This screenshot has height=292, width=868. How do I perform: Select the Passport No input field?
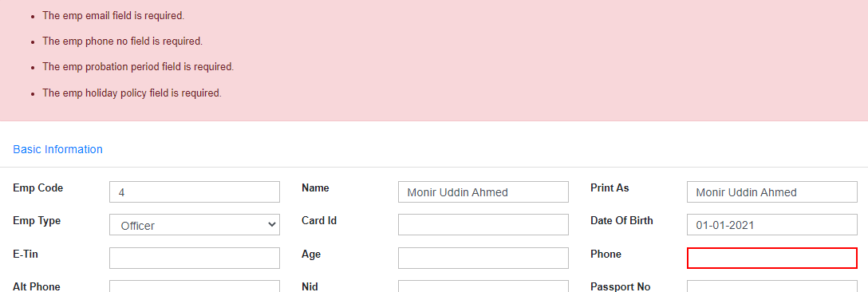coord(772,286)
